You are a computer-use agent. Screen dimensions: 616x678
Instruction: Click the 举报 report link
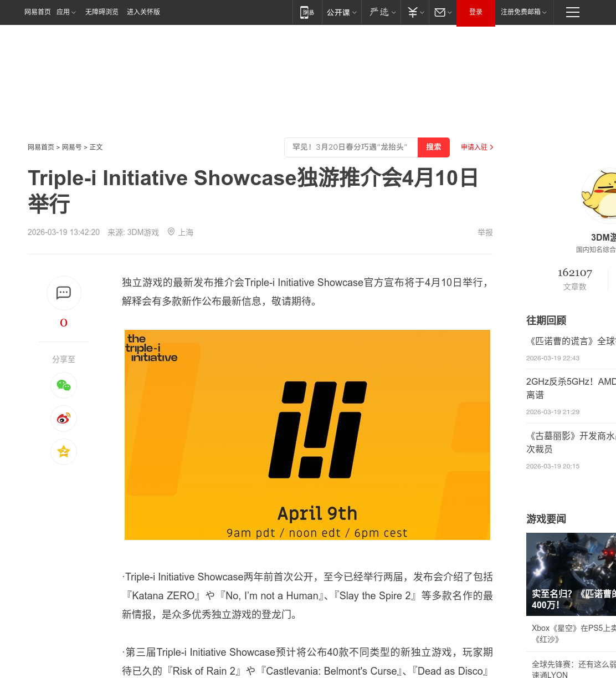click(485, 232)
